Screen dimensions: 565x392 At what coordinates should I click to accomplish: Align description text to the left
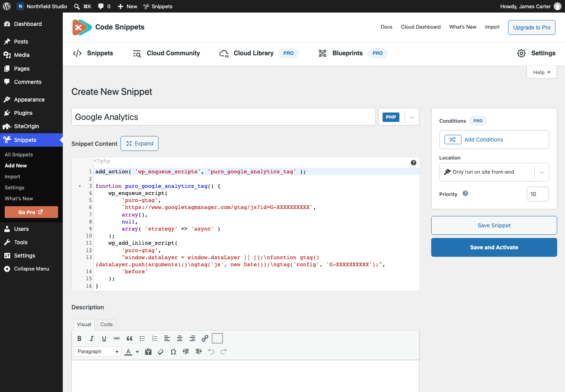click(x=167, y=338)
